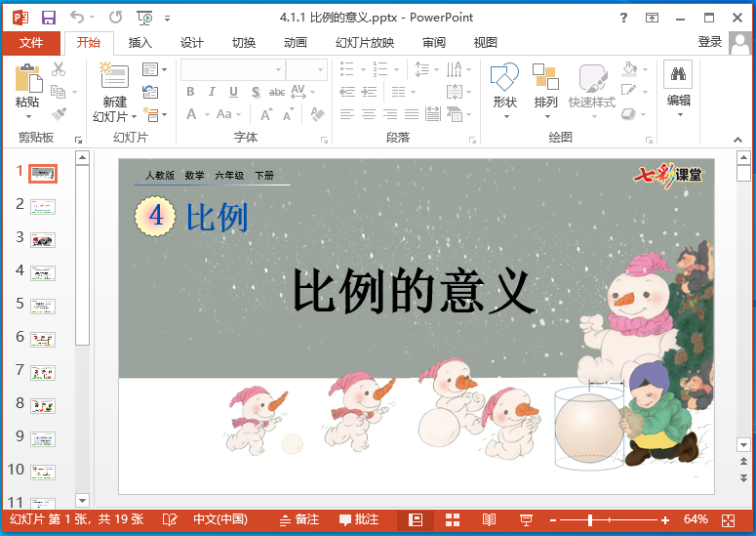Open the 文件 tab
The height and width of the screenshot is (536, 756).
tap(31, 43)
